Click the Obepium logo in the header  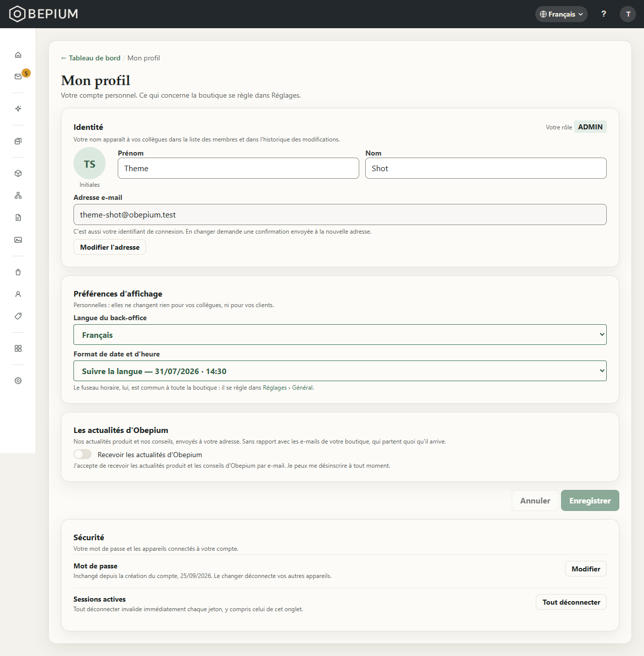pyautogui.click(x=44, y=14)
